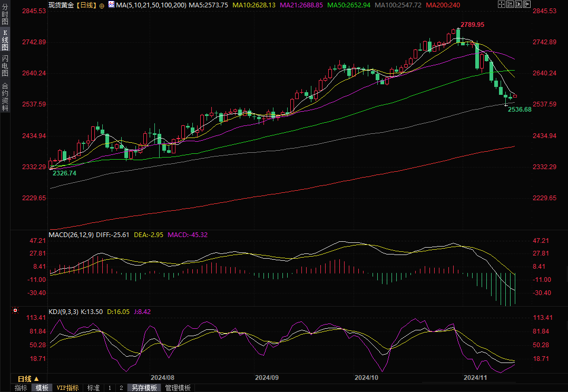Select the 模板 tab at bottom
The image size is (568, 392).
pyautogui.click(x=42, y=388)
